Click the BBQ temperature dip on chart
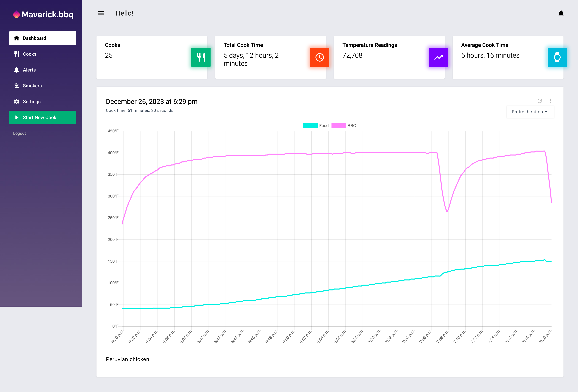This screenshot has width=578, height=392. click(447, 211)
